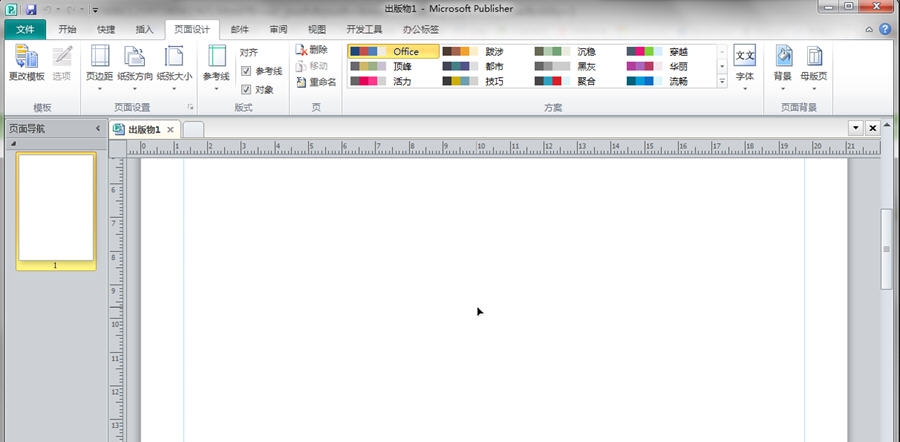This screenshot has width=900, height=442.
Task: Open the Master Pages (母版页) icon
Action: [814, 56]
